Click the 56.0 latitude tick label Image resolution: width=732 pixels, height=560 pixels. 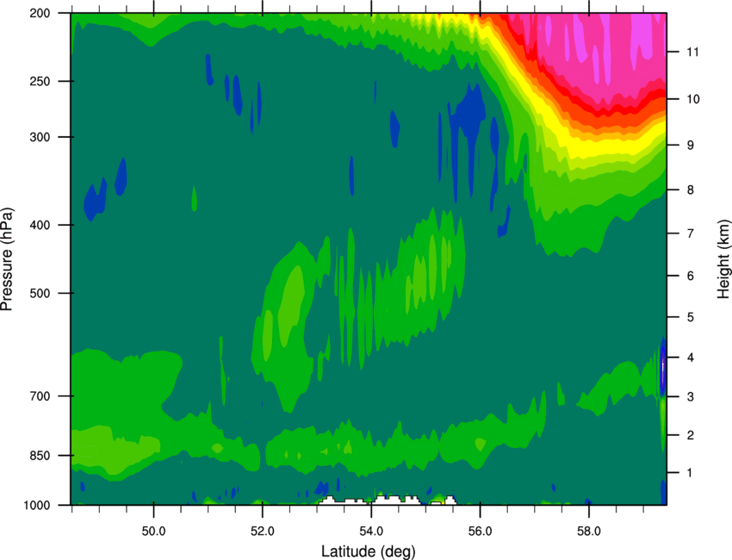click(x=480, y=532)
